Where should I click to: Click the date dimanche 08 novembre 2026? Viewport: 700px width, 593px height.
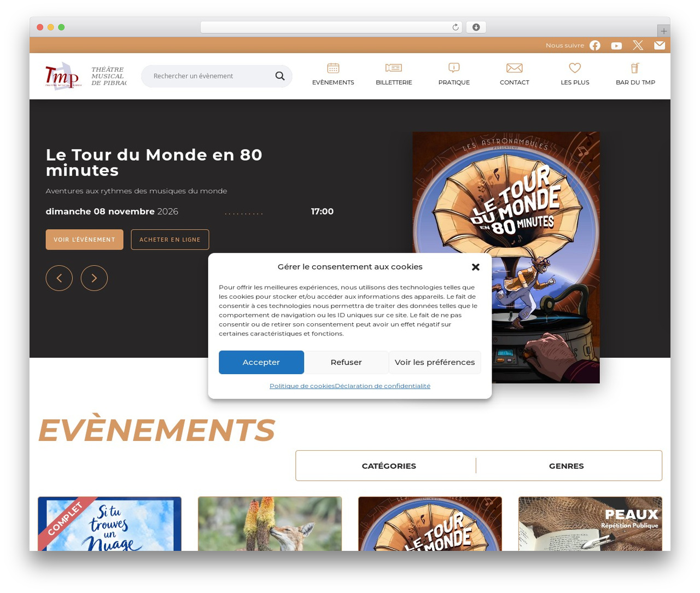click(x=112, y=212)
